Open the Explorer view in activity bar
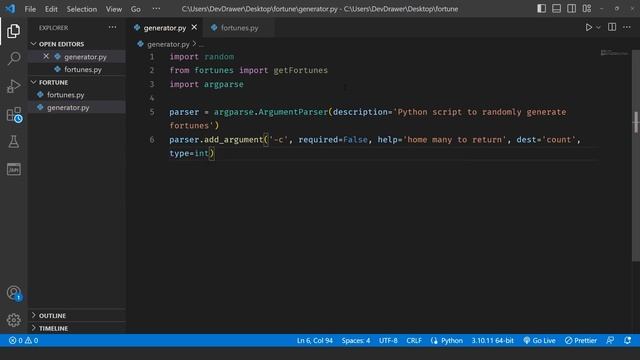Screen dimensions: 640x360 pyautogui.click(x=13, y=31)
